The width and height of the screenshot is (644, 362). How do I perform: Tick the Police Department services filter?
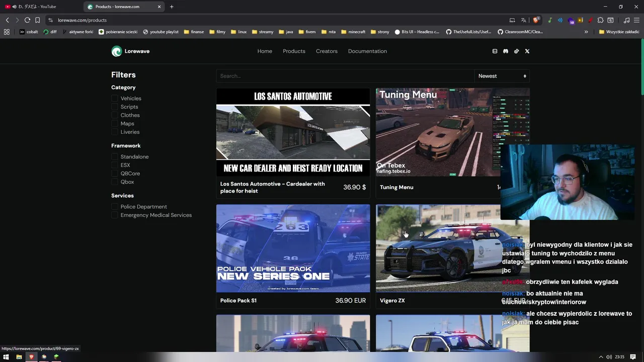click(x=115, y=207)
